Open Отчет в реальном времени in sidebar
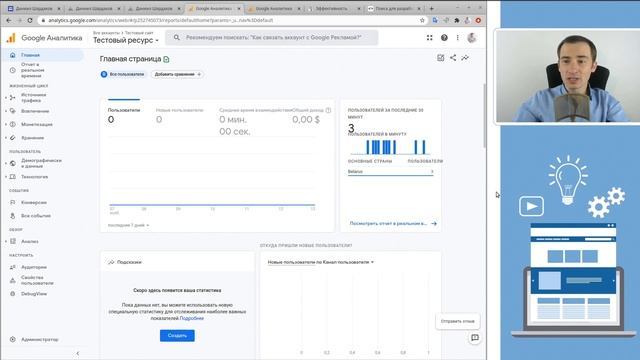The width and height of the screenshot is (640, 360). pos(32,70)
